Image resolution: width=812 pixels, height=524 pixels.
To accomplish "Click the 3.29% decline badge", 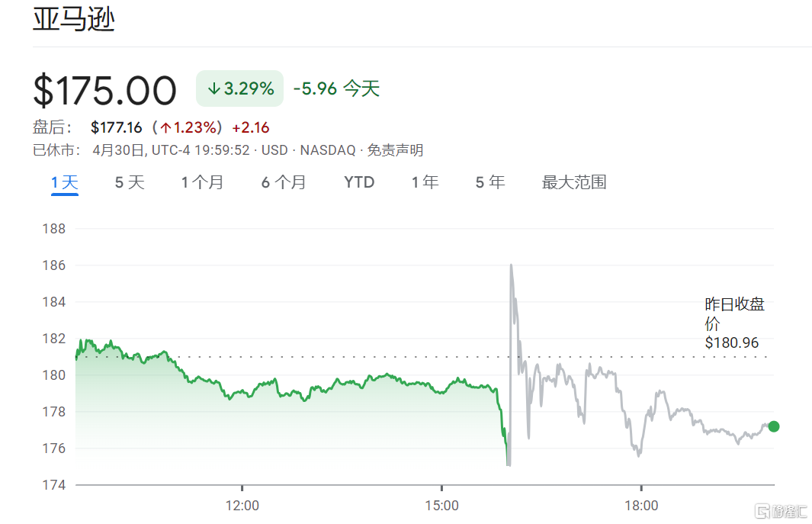I will (x=240, y=88).
